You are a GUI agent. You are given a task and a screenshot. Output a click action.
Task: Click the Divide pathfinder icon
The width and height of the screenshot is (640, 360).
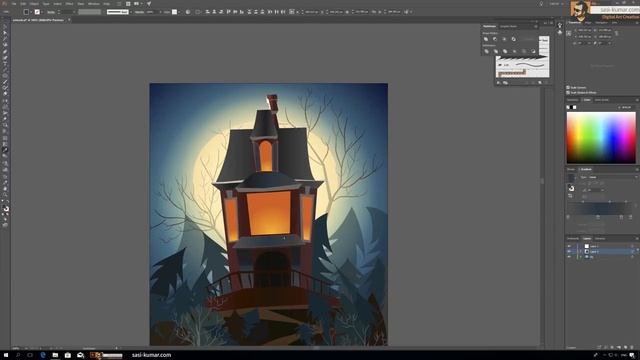(x=487, y=51)
